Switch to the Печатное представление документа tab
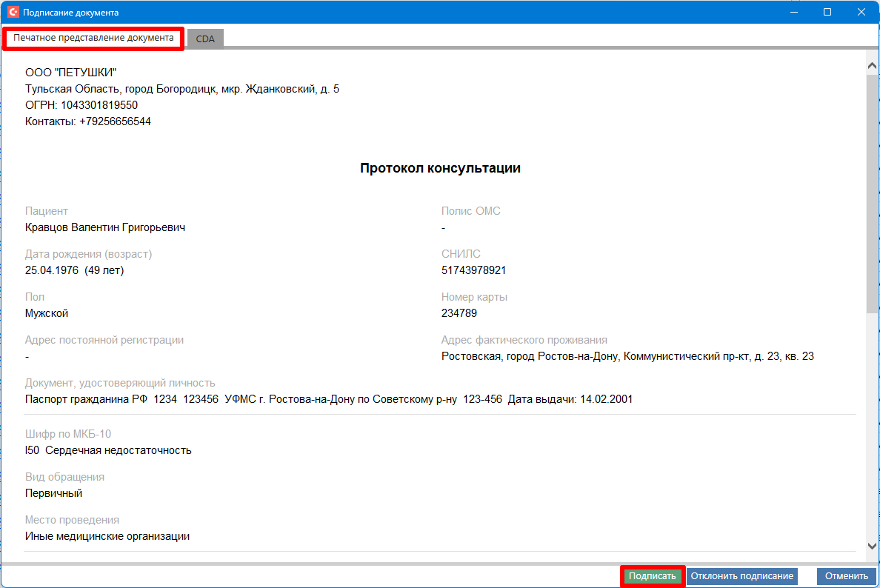This screenshot has width=880, height=588. (x=93, y=38)
